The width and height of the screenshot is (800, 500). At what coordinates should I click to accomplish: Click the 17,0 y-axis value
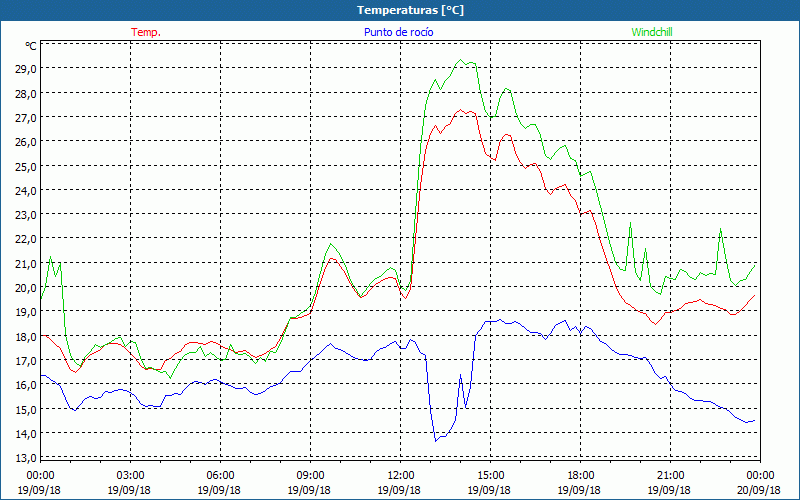(x=26, y=361)
